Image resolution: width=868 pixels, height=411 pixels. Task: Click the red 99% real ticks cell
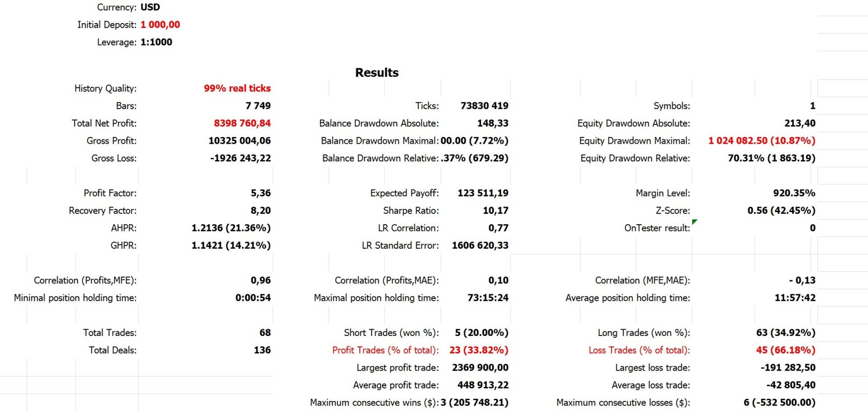tap(237, 88)
